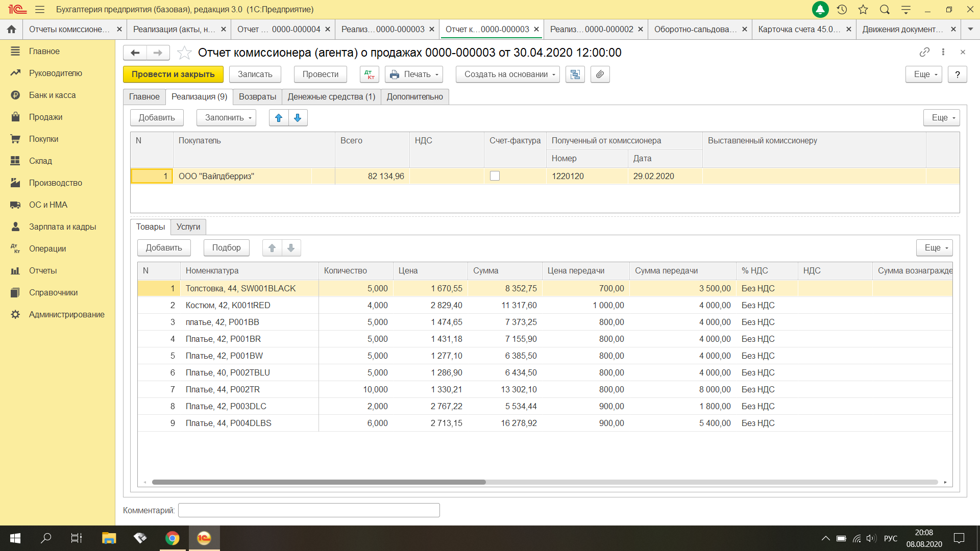Expand Еще menu of buyers table
Viewport: 980px width, 551px height.
click(x=942, y=118)
